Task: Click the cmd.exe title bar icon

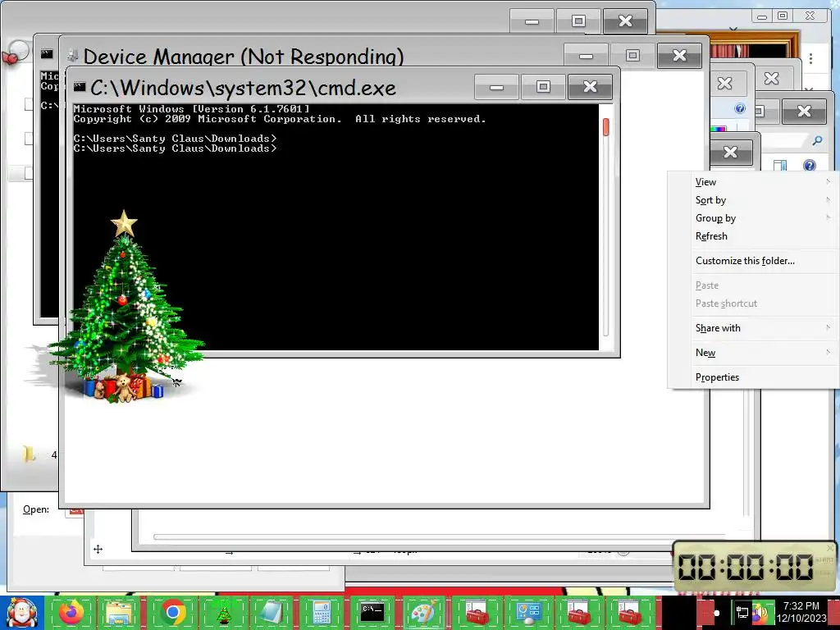Action: [80, 86]
